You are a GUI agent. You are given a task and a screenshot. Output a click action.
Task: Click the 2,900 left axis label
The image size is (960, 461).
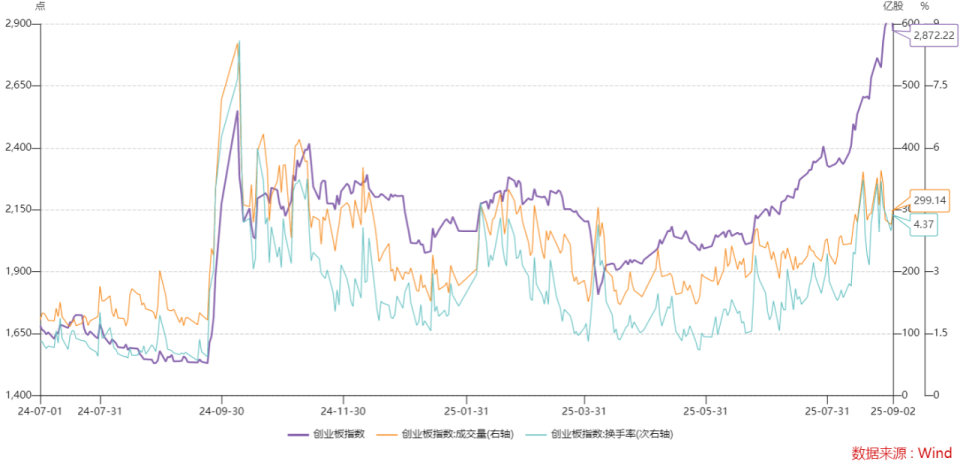[x=17, y=24]
